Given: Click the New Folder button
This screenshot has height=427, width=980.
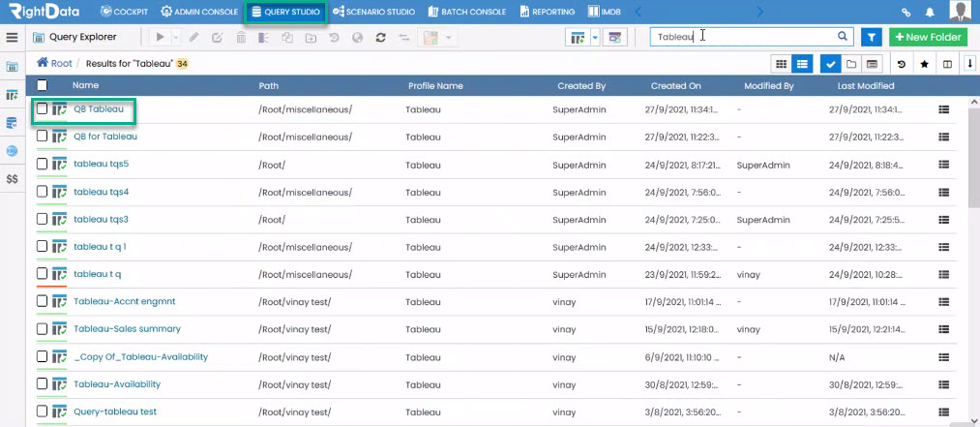Looking at the screenshot, I should (x=928, y=37).
